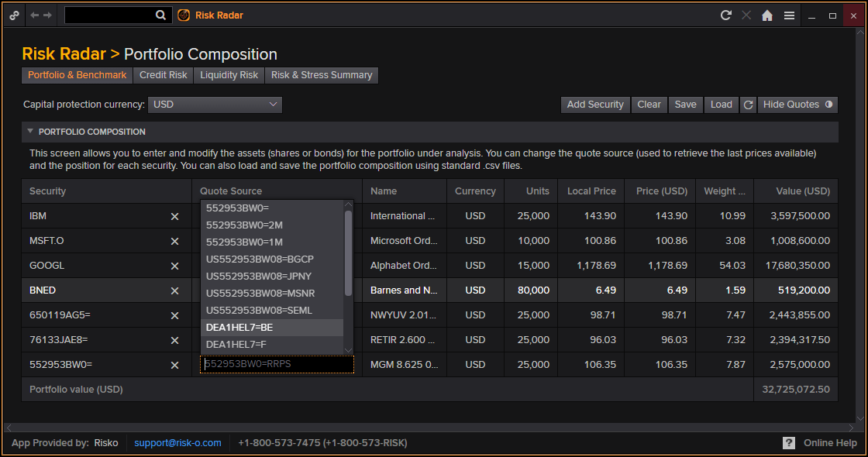Choose 552953BW0=2M quote source
The height and width of the screenshot is (457, 868).
[272, 225]
